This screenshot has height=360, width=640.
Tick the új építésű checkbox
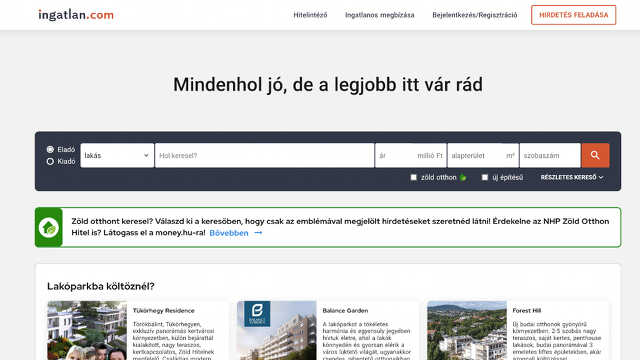pyautogui.click(x=484, y=177)
